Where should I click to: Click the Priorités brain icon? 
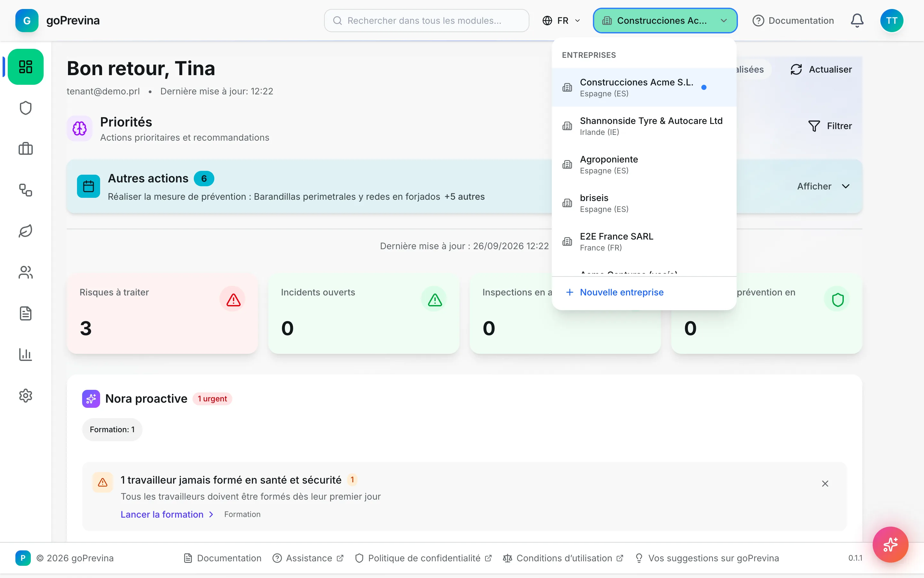click(x=80, y=128)
